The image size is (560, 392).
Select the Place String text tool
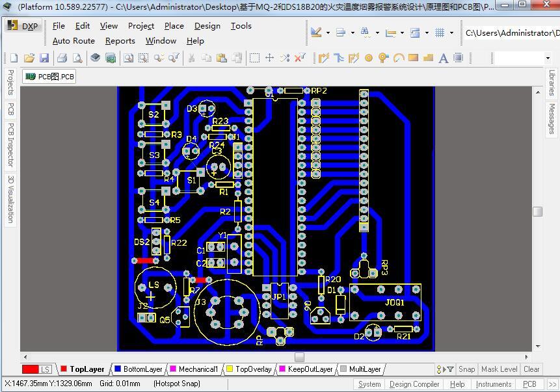tap(443, 58)
